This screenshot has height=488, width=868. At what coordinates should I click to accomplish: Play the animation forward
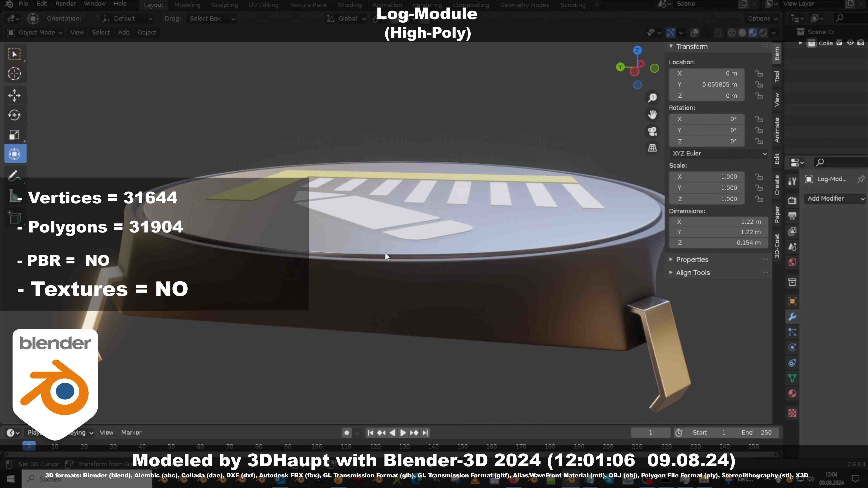click(403, 433)
